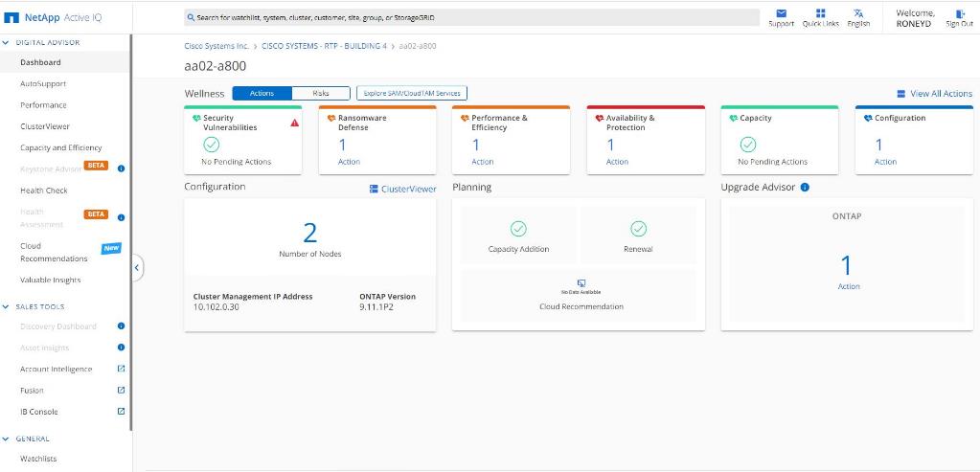The image size is (980, 472).
Task: Click the Ransomware Defense heart icon
Action: tap(331, 118)
